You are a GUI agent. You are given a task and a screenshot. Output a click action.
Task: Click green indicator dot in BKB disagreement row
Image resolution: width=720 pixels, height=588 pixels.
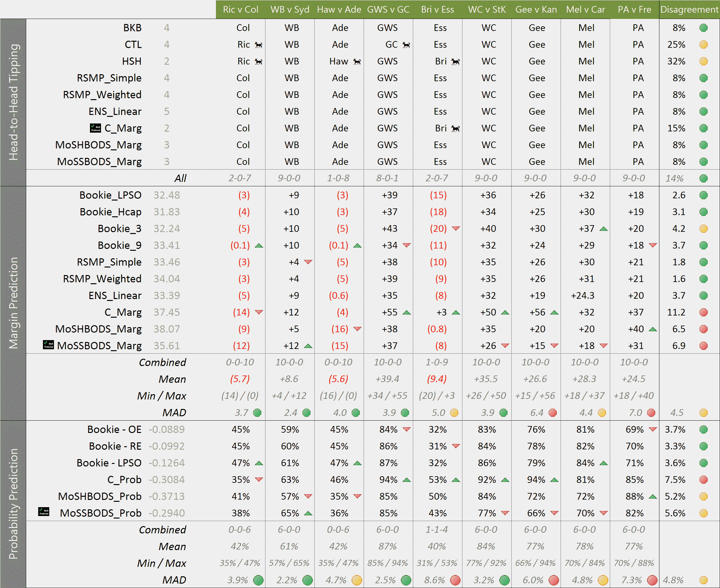pyautogui.click(x=703, y=28)
